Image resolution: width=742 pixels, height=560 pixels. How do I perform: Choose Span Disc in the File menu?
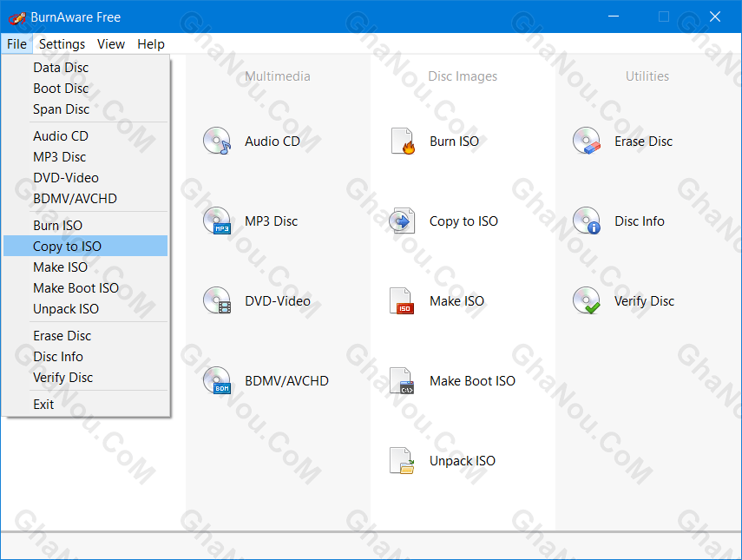coord(86,109)
